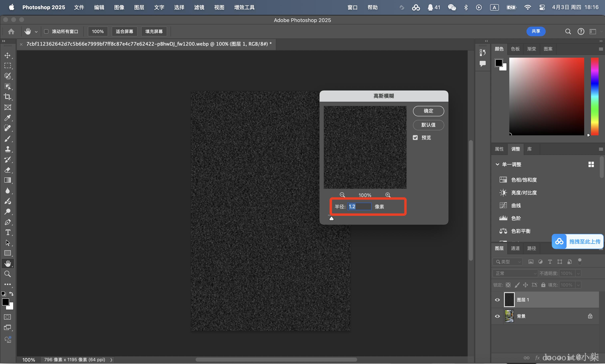Open the hand tool preset dropdown arrow
Image resolution: width=605 pixels, height=364 pixels.
tap(36, 32)
